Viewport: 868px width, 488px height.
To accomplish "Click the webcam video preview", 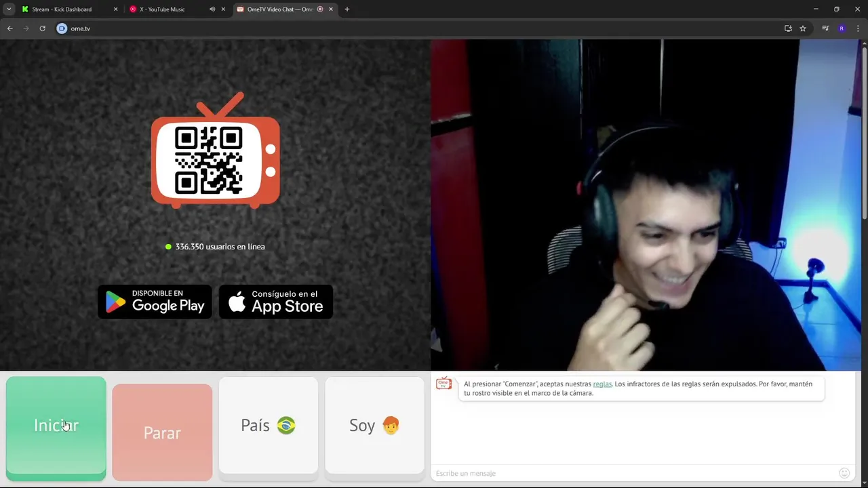I will click(x=645, y=205).
